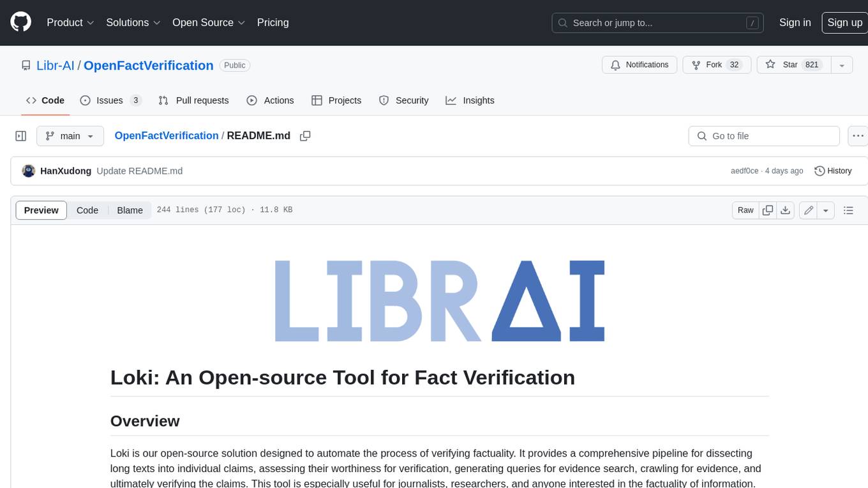Screen dimensions: 868x488
Task: Click the Public visibility label
Action: point(235,65)
